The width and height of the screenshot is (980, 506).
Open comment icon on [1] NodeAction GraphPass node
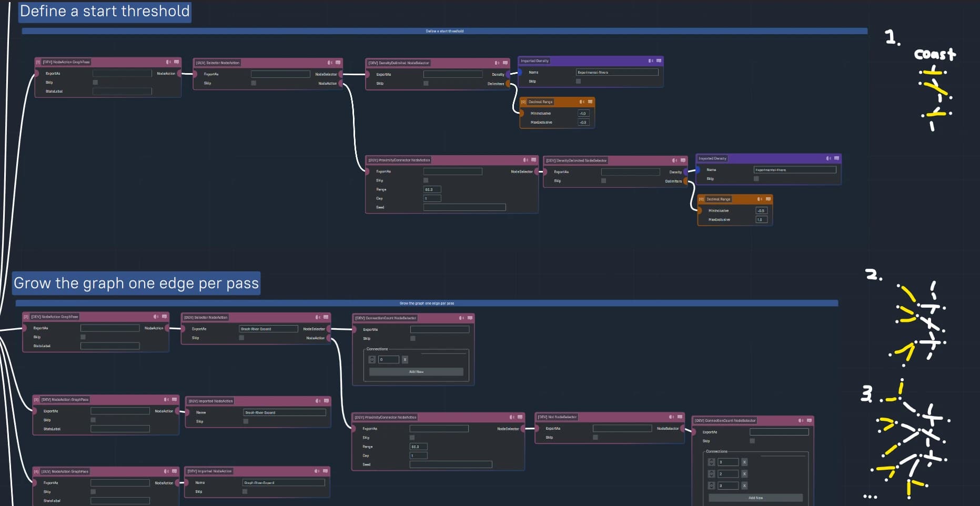pyautogui.click(x=176, y=62)
